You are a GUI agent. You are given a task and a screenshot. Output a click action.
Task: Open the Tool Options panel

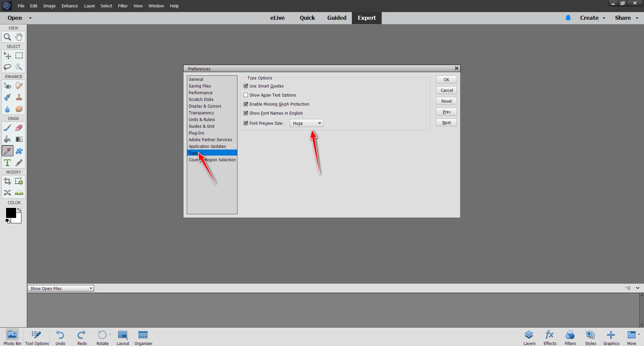[x=37, y=337]
